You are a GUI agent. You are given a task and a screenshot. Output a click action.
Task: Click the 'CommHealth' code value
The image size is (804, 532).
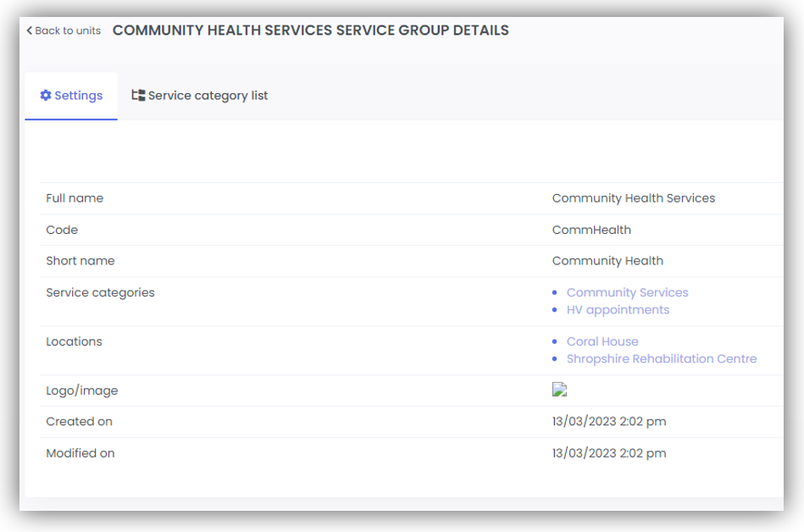(x=591, y=230)
